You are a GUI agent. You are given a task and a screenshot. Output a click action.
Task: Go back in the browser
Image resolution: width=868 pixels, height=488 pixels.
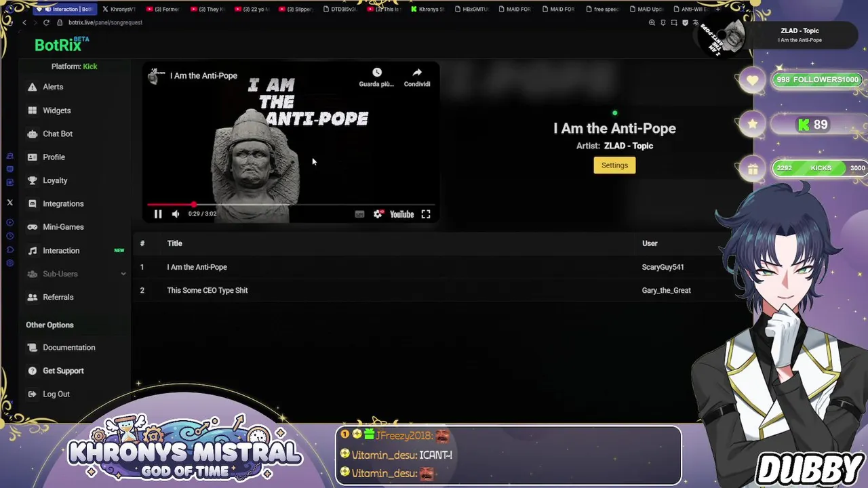pos(24,22)
